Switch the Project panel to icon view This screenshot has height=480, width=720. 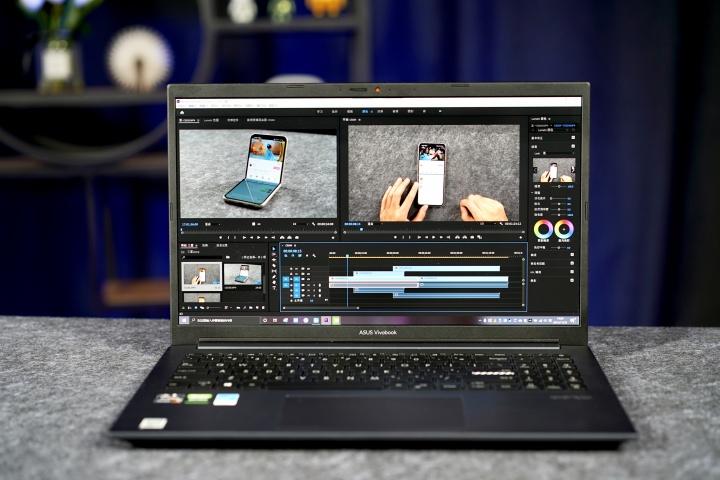pos(196,307)
